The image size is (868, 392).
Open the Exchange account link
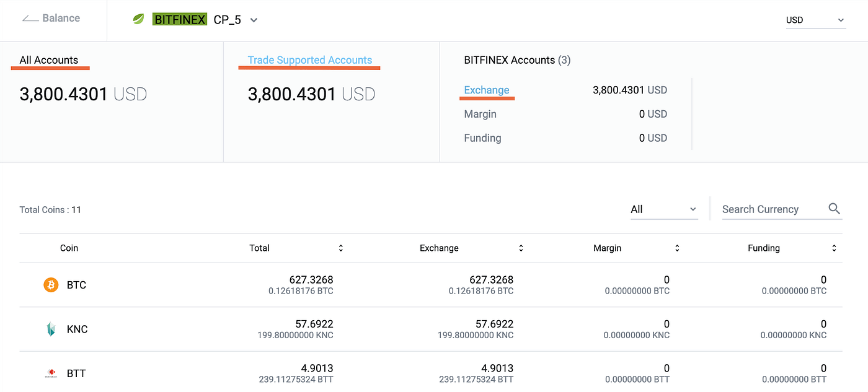[x=487, y=90]
